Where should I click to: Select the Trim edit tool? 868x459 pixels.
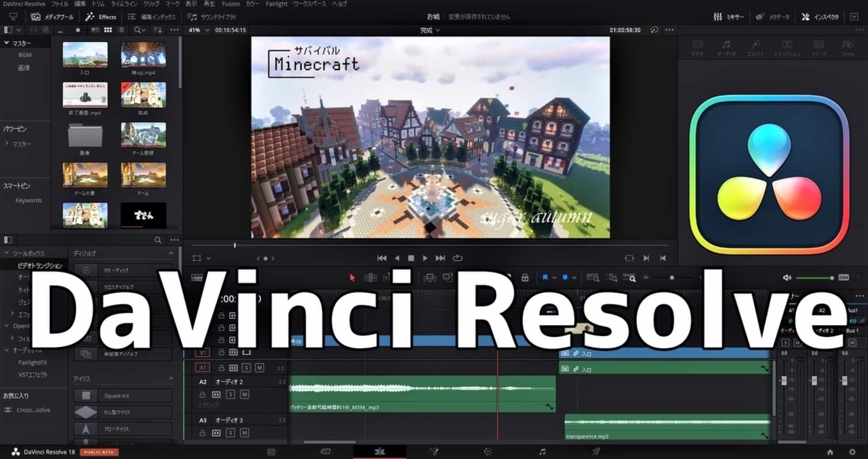coord(371,278)
